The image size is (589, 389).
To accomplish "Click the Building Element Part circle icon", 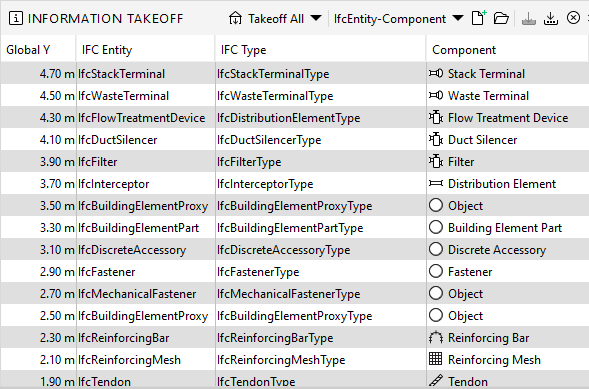I will 436,227.
